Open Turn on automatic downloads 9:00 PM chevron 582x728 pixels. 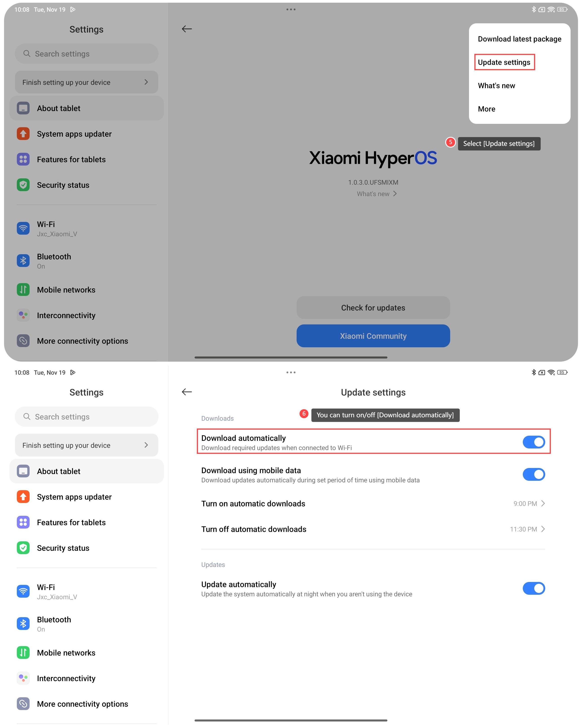543,503
